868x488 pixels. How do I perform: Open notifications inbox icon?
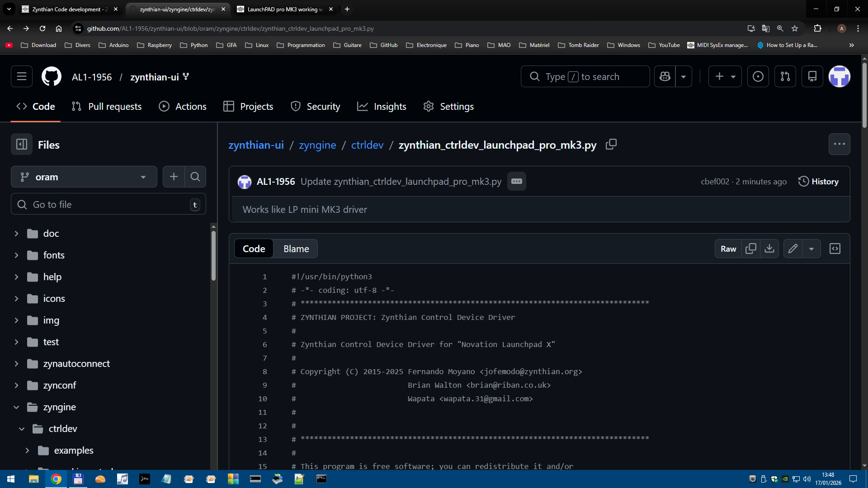(x=812, y=76)
